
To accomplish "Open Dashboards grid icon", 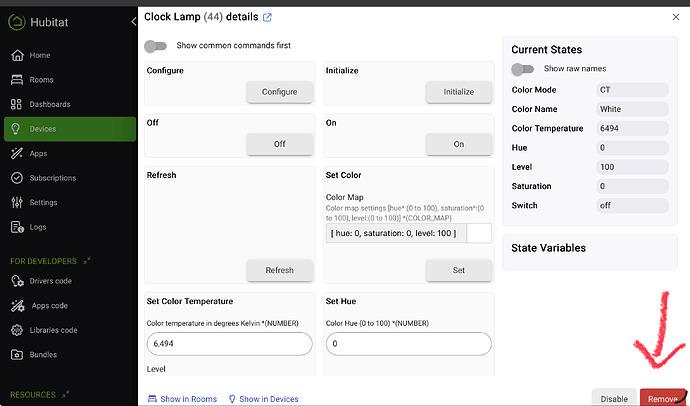I will coord(16,104).
